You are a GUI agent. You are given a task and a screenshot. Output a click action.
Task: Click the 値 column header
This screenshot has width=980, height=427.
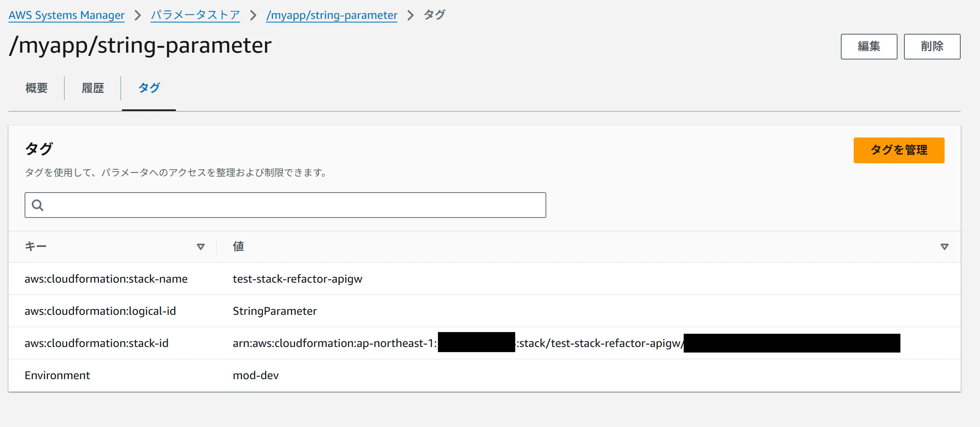[x=238, y=246]
